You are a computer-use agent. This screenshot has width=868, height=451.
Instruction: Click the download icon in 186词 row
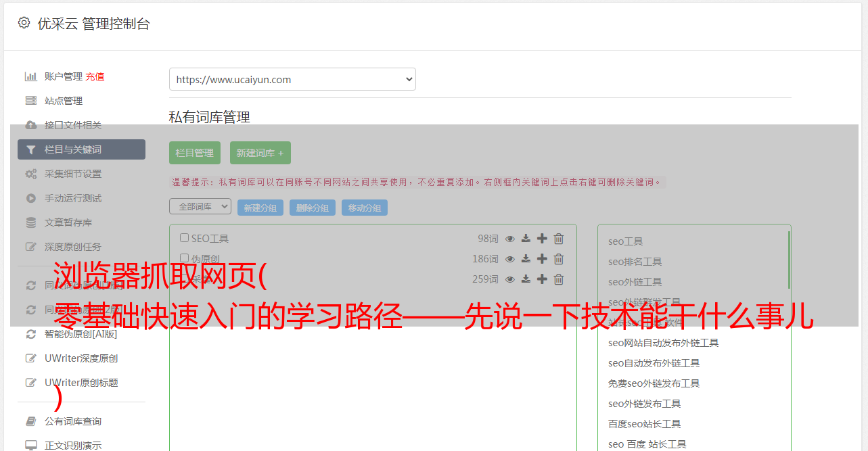point(526,259)
